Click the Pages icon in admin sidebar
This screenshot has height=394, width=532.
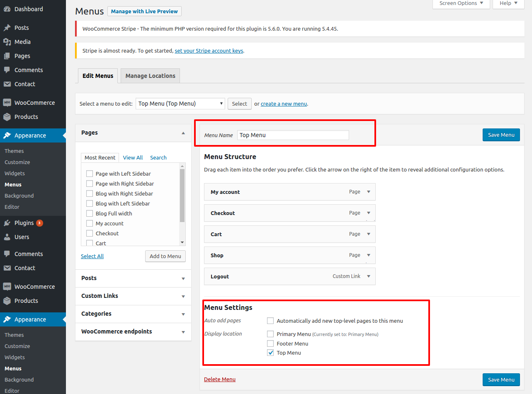[7, 56]
